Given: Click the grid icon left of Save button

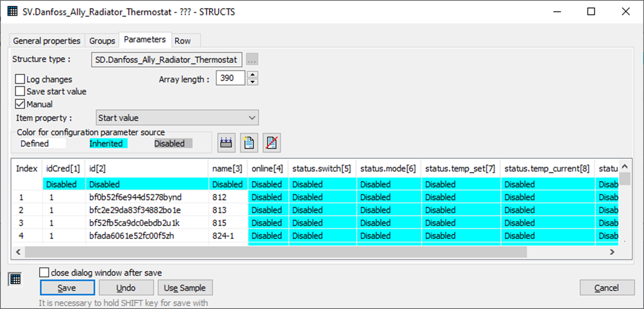Looking at the screenshot, I should coord(15,278).
